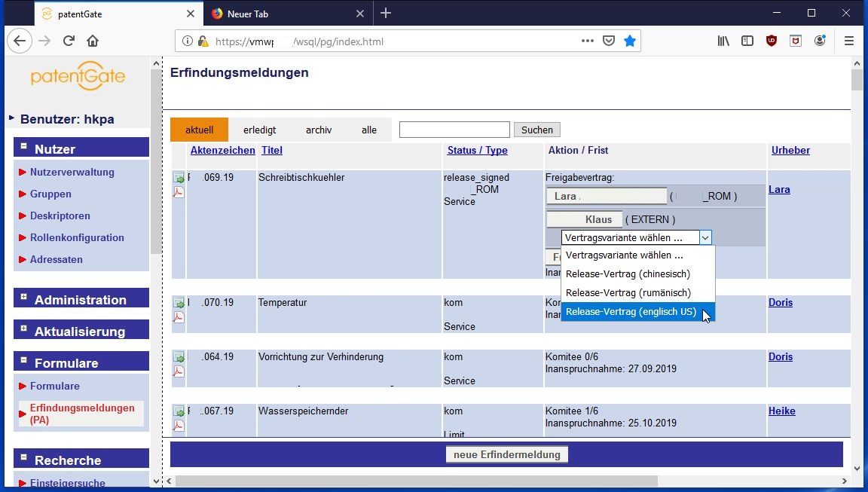Screen dimensions: 868x492
Task: Click the red Pocket-style toolbar extension icon
Action: 796,41
